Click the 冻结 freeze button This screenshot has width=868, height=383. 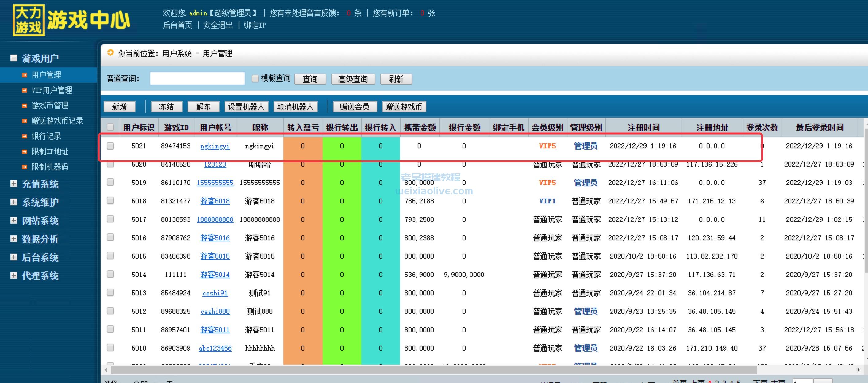click(x=167, y=106)
